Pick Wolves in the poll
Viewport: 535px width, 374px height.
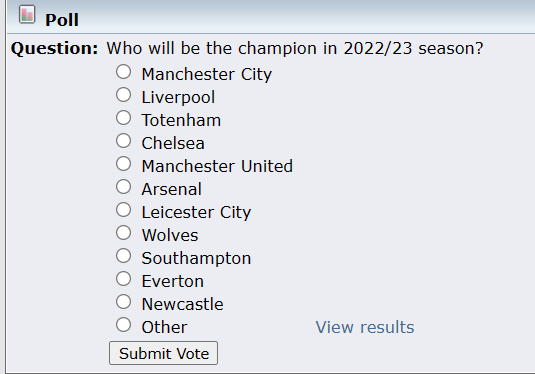[124, 233]
